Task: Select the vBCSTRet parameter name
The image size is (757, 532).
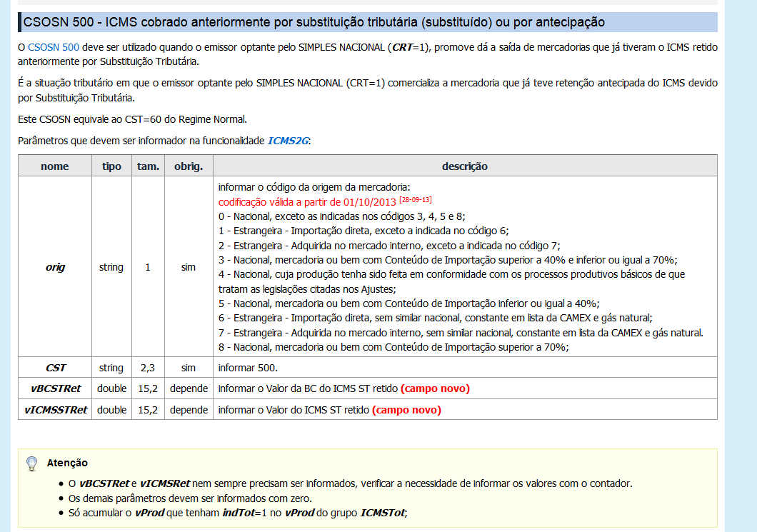Action: (x=54, y=388)
